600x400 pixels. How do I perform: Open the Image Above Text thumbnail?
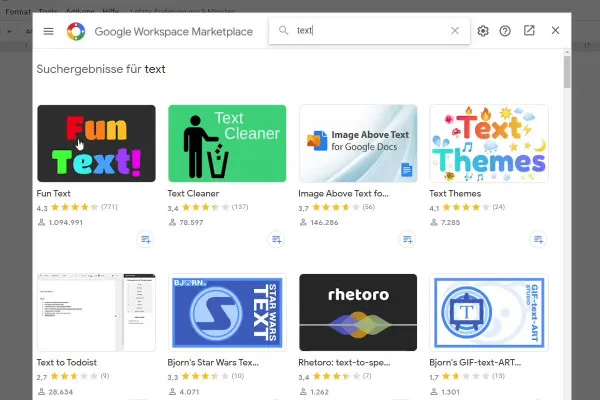click(x=358, y=144)
